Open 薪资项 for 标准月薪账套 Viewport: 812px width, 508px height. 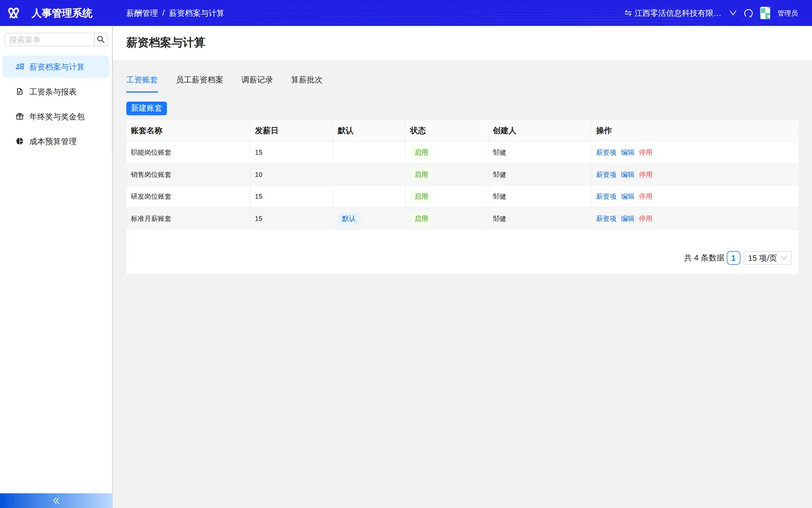[606, 218]
